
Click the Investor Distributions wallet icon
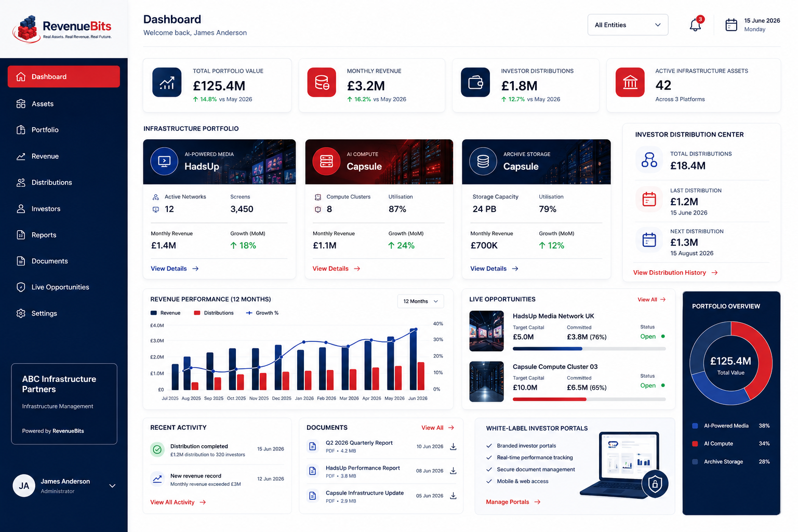[475, 83]
